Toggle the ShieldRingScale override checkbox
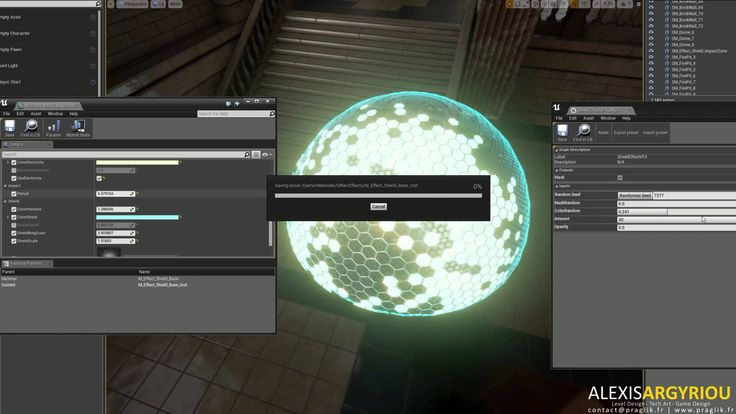Image resolution: width=736 pixels, height=414 pixels. click(14, 233)
